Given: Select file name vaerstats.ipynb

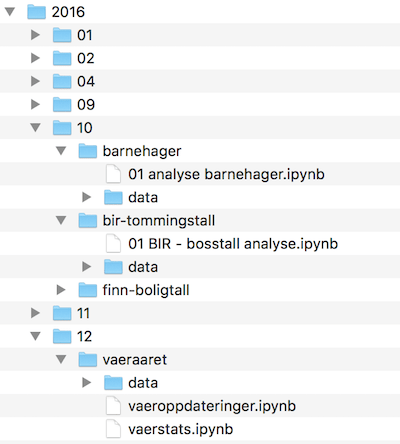Looking at the screenshot, I should 181,429.
